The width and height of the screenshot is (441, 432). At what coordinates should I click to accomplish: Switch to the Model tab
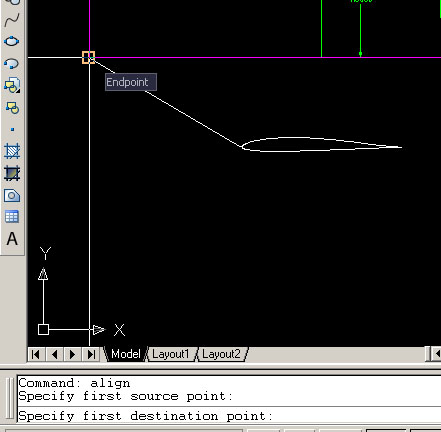coord(125,354)
